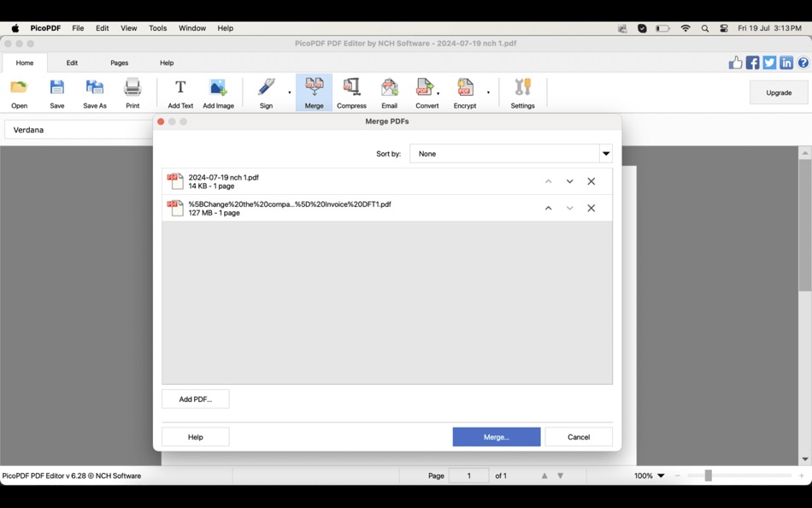Click the thumbs-up like icon
Screen dimensions: 812x508
click(735, 62)
